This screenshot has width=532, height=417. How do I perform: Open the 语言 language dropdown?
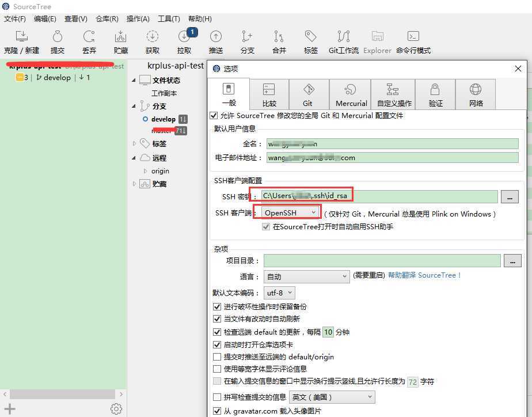pyautogui.click(x=306, y=276)
